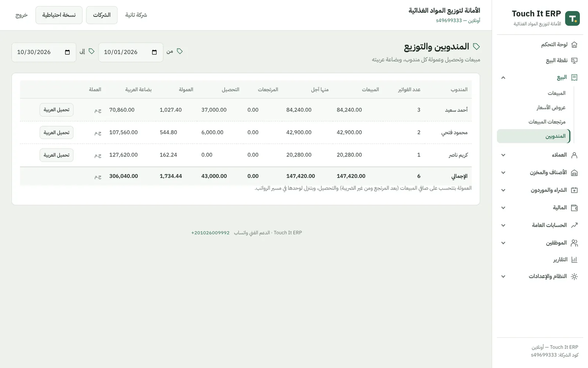Screen dimensions: 588x368
Task: Click the wallet icon beside المالية
Action: [x=574, y=208]
